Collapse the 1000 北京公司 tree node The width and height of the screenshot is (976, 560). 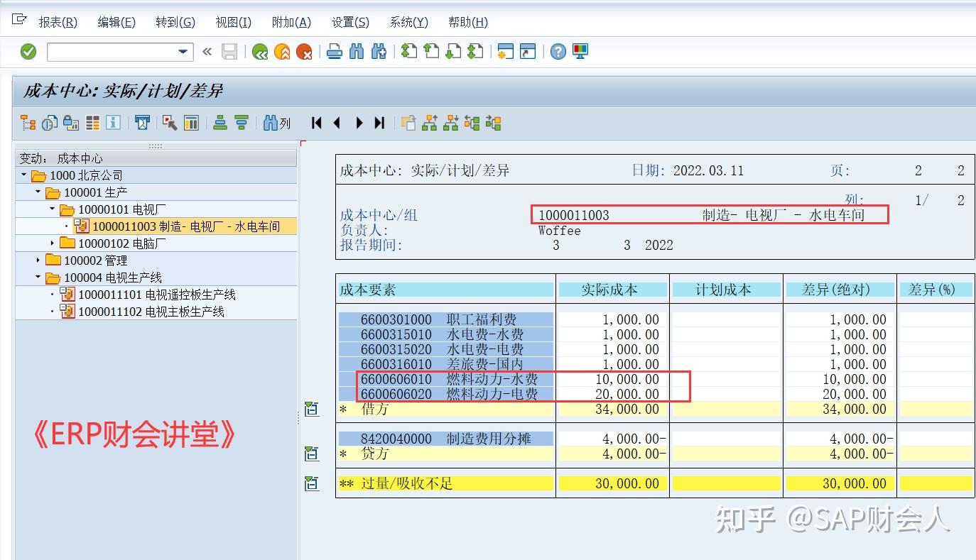pyautogui.click(x=23, y=175)
